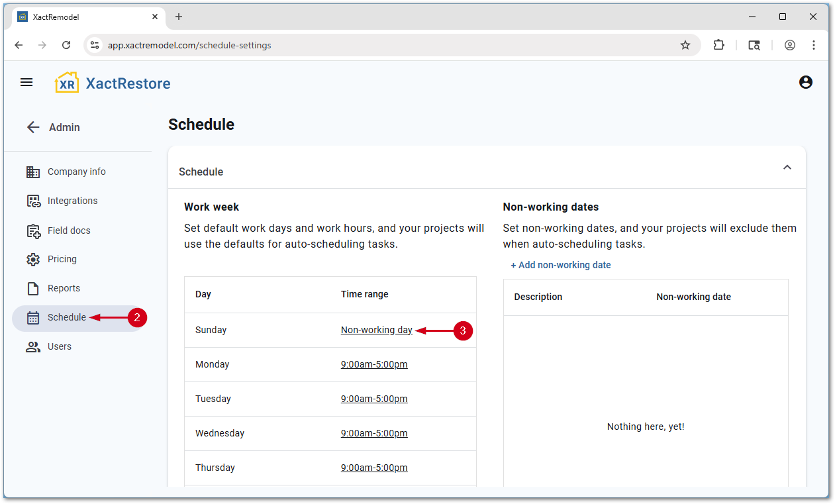Open a new browser tab
The image size is (835, 504).
(179, 17)
